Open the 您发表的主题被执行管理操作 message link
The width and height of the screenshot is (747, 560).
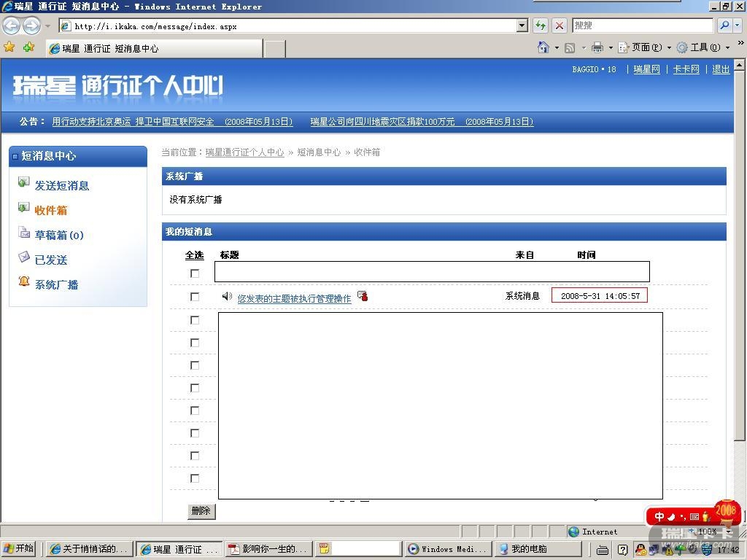(x=295, y=298)
